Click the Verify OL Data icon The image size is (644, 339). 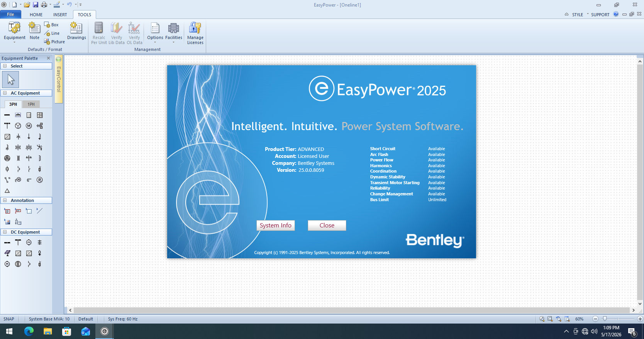coord(134,28)
